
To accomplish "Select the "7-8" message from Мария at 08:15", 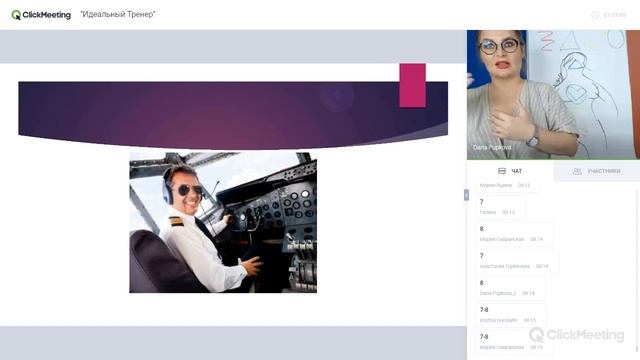I will pyautogui.click(x=515, y=342).
